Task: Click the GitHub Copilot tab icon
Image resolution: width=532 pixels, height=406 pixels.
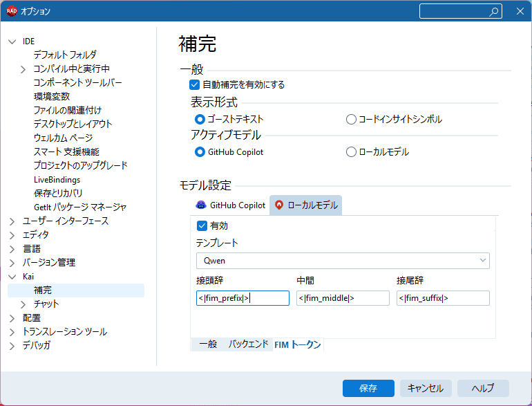Action: coord(201,205)
